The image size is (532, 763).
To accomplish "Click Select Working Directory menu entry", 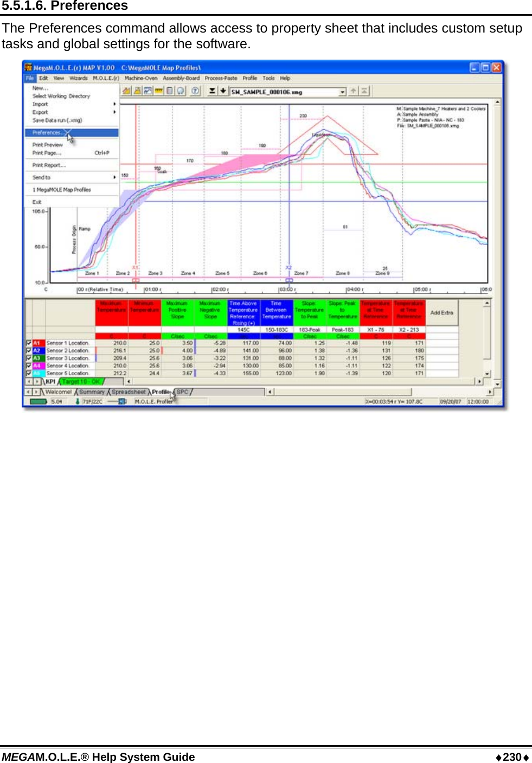I will coord(61,96).
